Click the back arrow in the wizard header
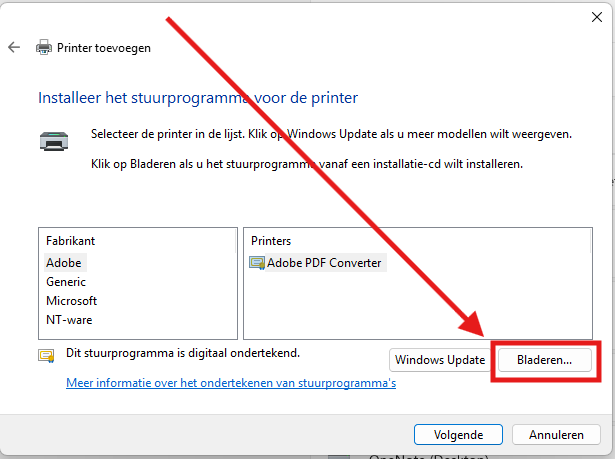Image resolution: width=615 pixels, height=459 pixels. click(x=14, y=47)
